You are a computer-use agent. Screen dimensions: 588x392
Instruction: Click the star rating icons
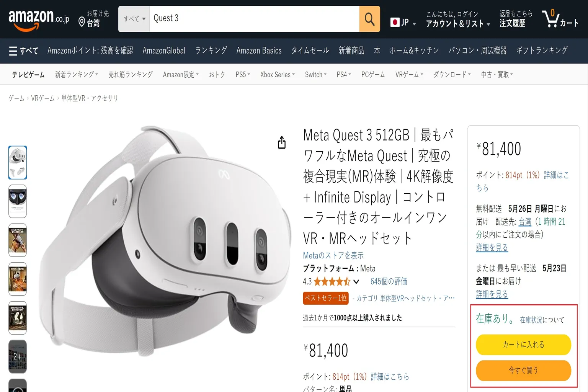332,282
